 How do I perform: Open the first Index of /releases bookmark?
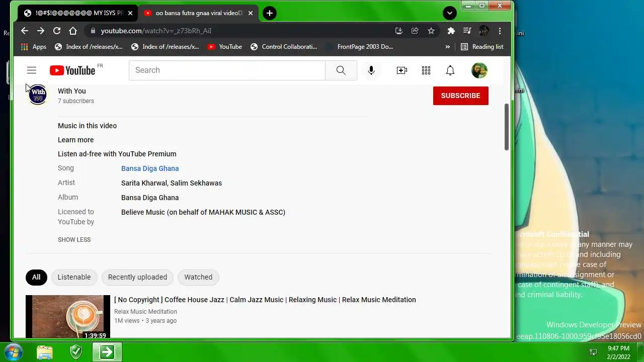(x=89, y=47)
